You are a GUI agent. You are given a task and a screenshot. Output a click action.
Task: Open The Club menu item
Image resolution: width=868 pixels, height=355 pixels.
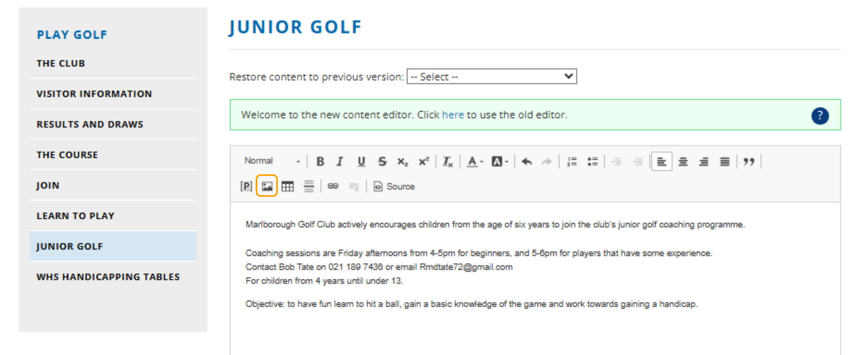coord(61,63)
